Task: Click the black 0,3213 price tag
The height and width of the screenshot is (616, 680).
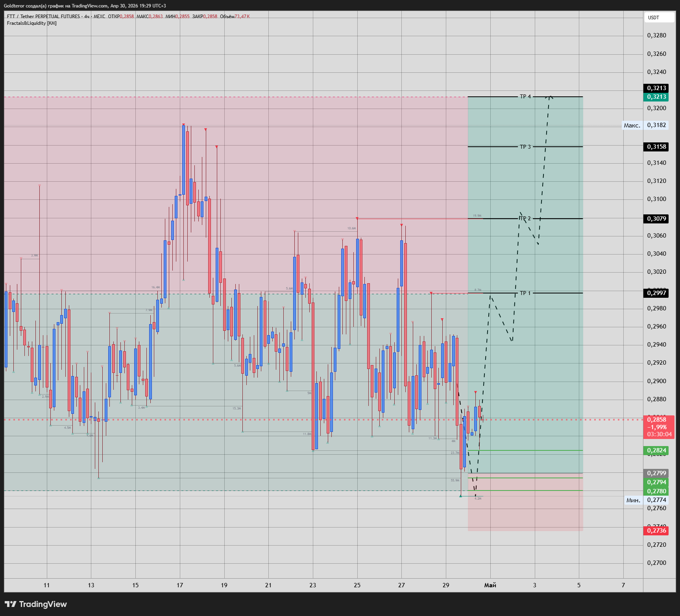Action: (656, 88)
